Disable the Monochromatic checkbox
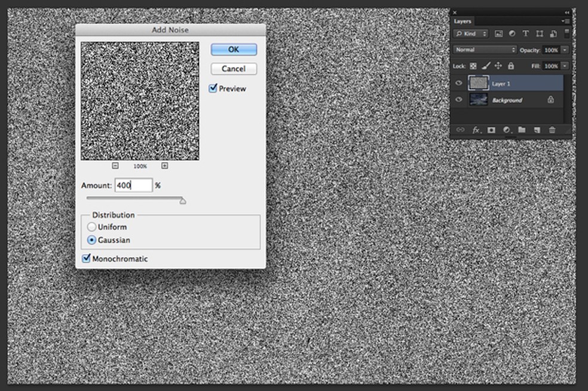This screenshot has width=588, height=391. coord(86,259)
